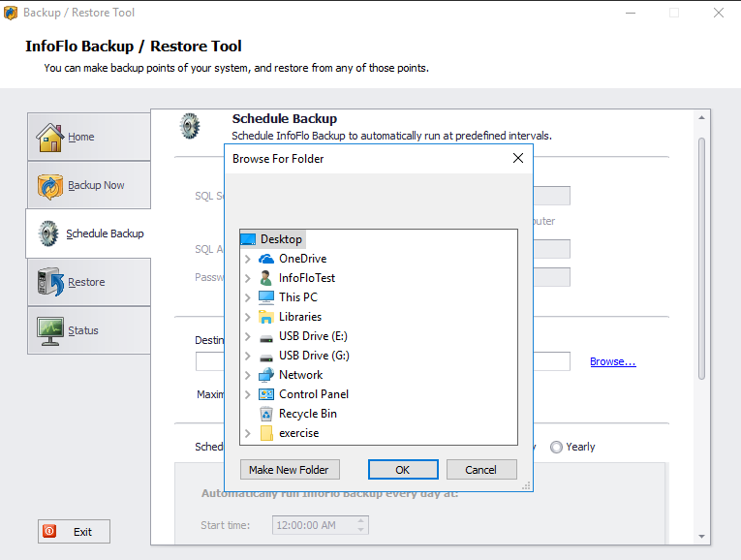Click the This PC monitor icon
This screenshot has height=560, width=741.
266,297
